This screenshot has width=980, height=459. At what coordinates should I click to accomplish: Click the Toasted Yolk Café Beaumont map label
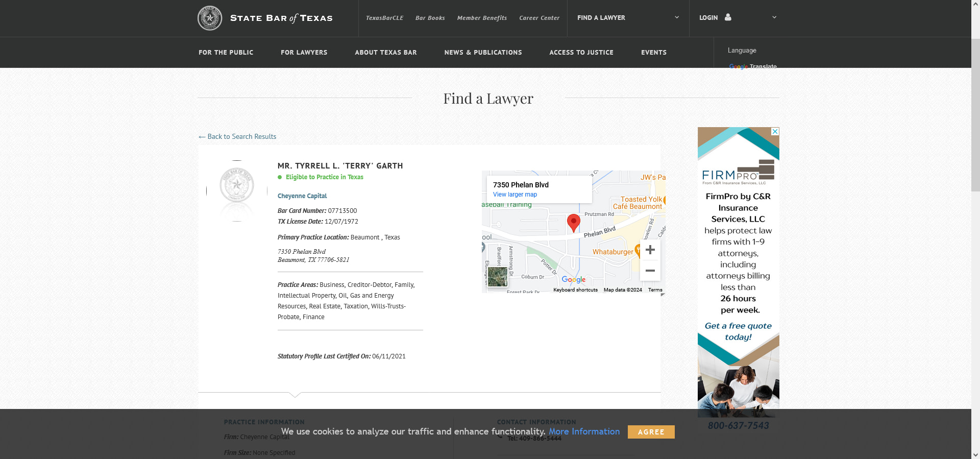click(x=638, y=203)
